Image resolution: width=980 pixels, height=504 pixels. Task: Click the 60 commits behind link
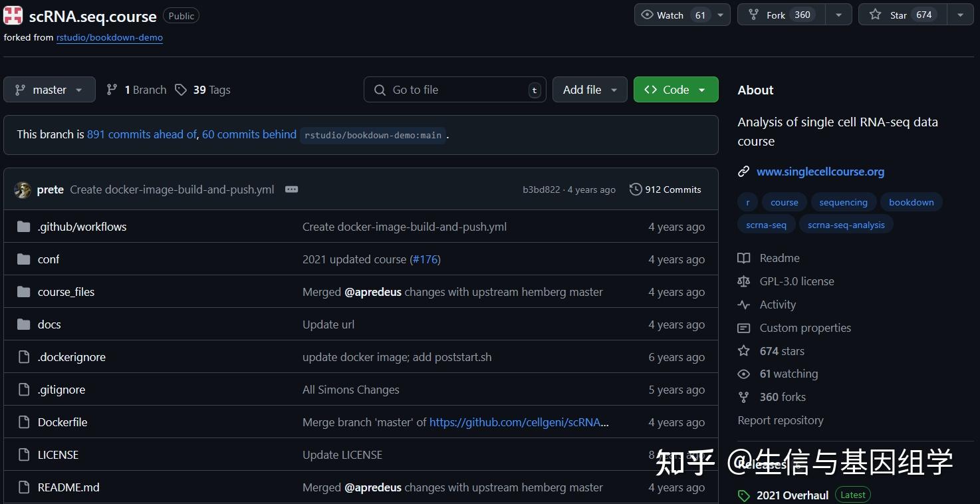pyautogui.click(x=249, y=134)
